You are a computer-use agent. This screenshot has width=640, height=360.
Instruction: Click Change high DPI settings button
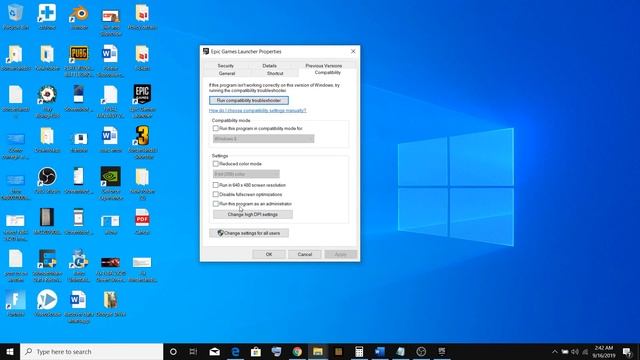point(253,214)
